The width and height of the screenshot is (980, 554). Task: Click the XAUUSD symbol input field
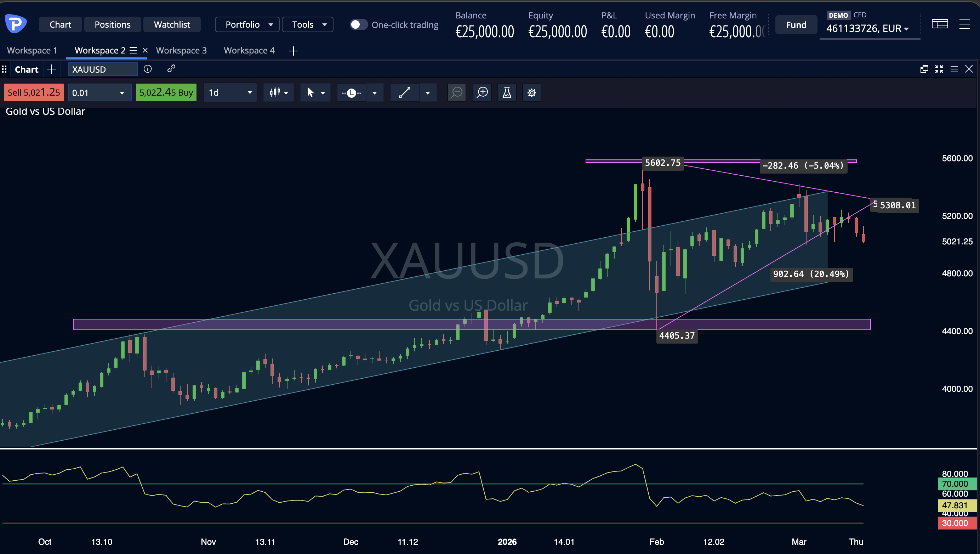click(x=102, y=69)
